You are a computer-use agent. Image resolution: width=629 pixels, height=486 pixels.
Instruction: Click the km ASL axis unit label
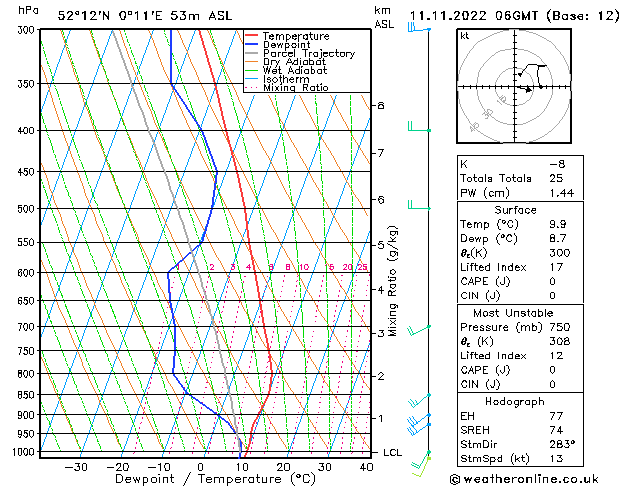click(384, 17)
